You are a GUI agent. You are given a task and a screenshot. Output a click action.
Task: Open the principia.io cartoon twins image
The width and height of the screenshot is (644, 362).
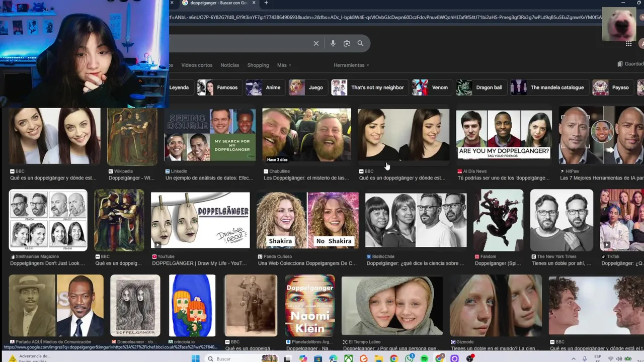tap(192, 305)
